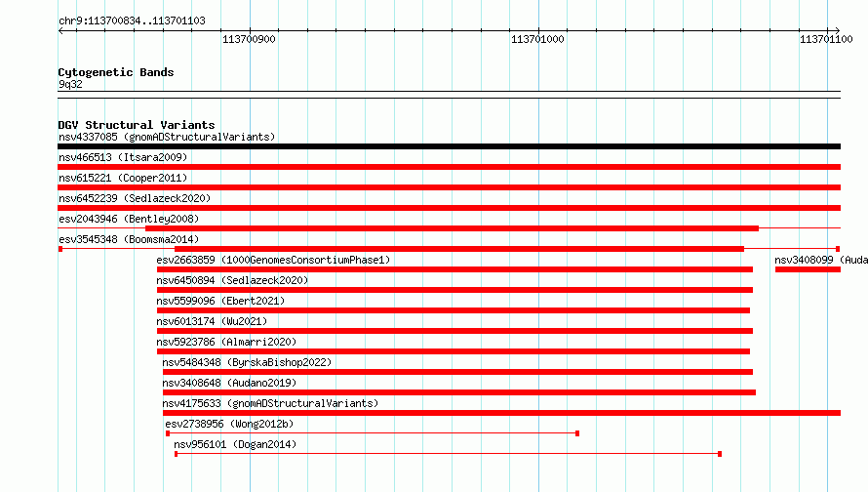Click the thick bar of esv2043946
Screen dimensions: 868x492
coord(452,228)
